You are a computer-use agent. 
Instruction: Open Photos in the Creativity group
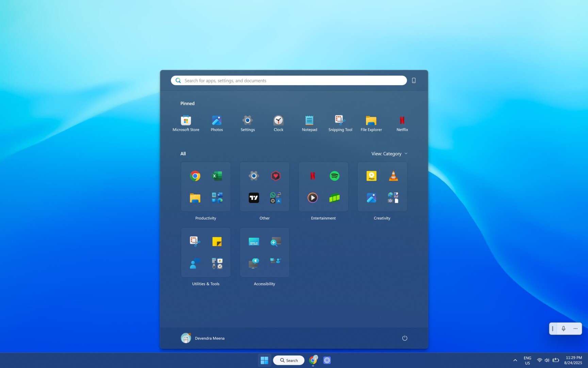pos(371,198)
